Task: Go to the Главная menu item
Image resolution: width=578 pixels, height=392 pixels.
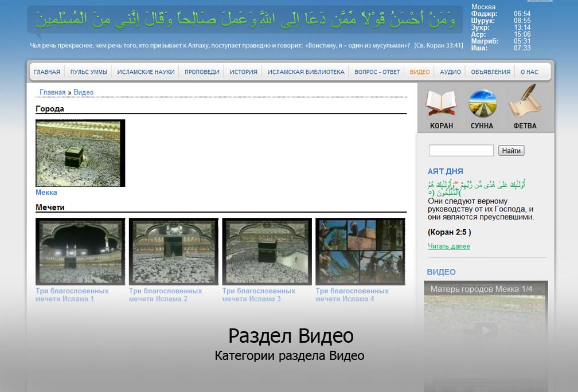Action: [x=47, y=72]
